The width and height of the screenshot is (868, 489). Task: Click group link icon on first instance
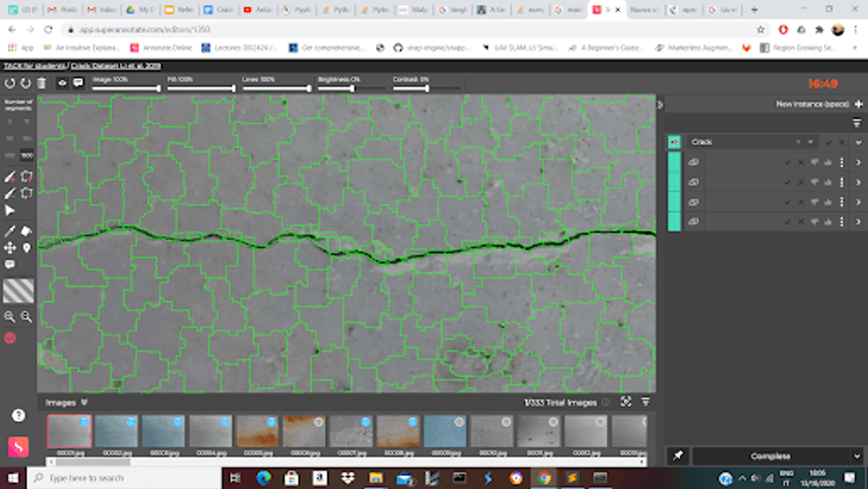pyautogui.click(x=693, y=163)
